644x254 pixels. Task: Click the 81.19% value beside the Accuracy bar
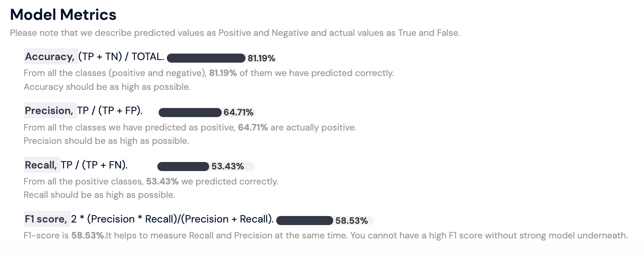pos(261,58)
